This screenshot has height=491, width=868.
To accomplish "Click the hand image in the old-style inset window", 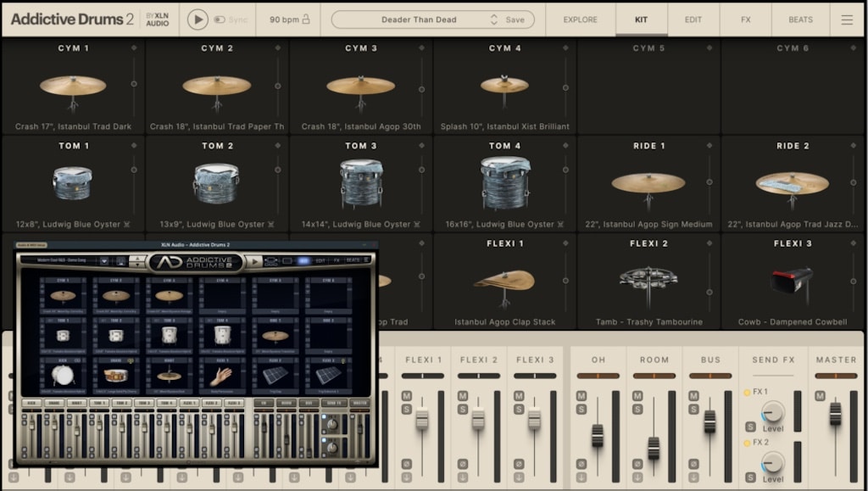I will tap(222, 376).
